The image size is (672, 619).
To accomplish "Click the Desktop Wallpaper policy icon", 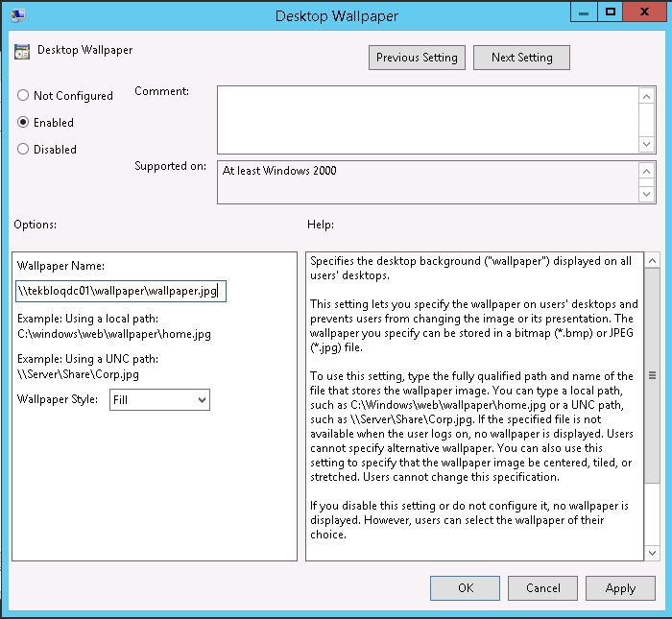I will [x=22, y=52].
